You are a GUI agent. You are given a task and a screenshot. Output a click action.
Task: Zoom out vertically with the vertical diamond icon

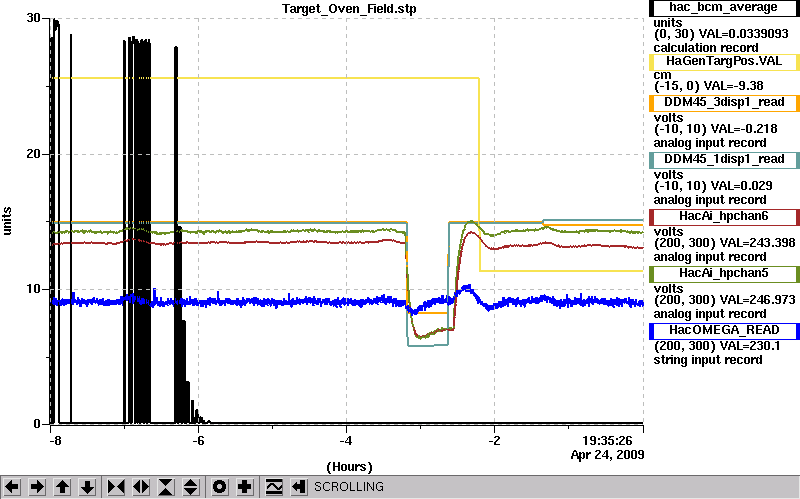click(x=191, y=487)
